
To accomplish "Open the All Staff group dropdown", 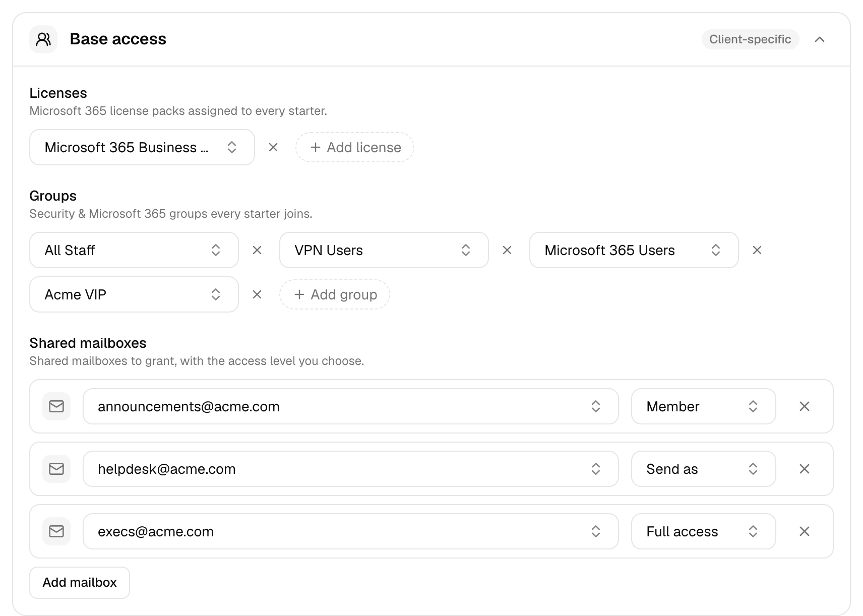I will (x=134, y=250).
